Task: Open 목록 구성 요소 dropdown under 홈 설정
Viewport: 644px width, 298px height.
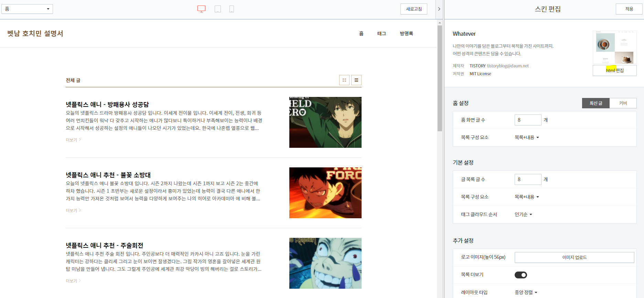Action: point(527,137)
